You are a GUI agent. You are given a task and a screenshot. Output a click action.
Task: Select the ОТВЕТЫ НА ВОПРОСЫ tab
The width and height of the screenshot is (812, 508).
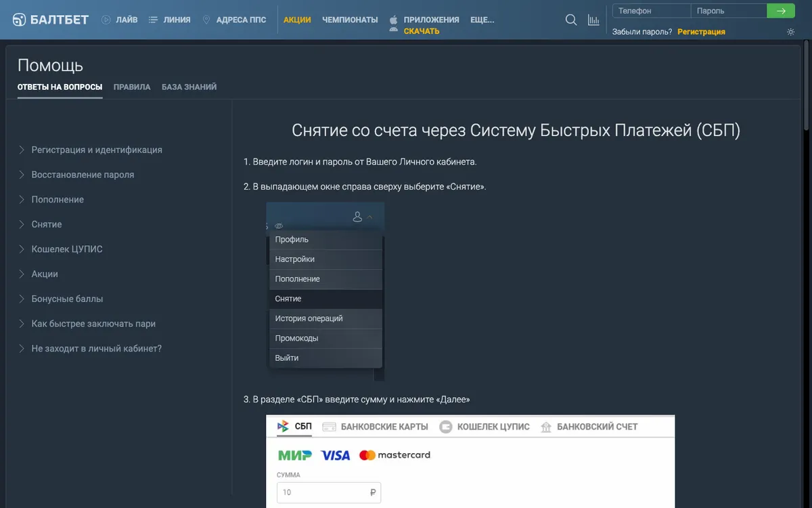pyautogui.click(x=60, y=87)
